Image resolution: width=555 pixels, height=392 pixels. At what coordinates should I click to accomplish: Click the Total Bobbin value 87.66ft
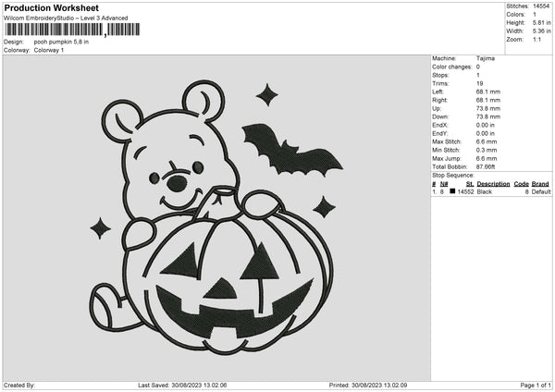pos(486,166)
